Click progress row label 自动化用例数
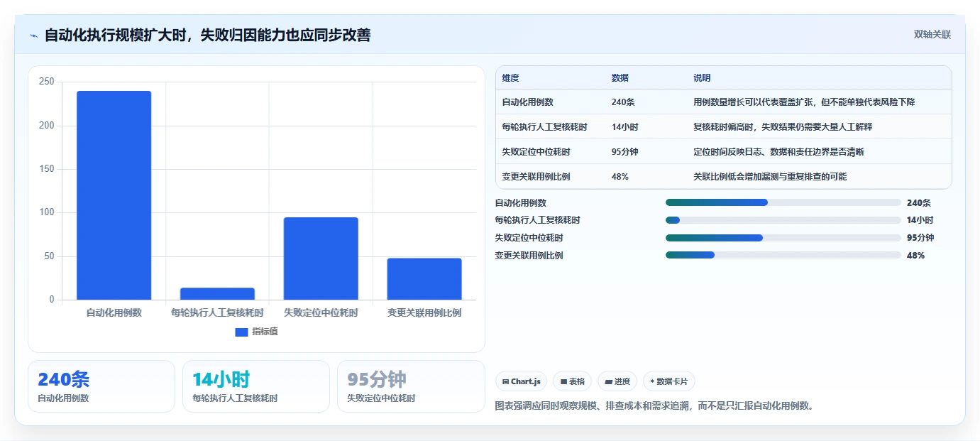 click(x=521, y=203)
